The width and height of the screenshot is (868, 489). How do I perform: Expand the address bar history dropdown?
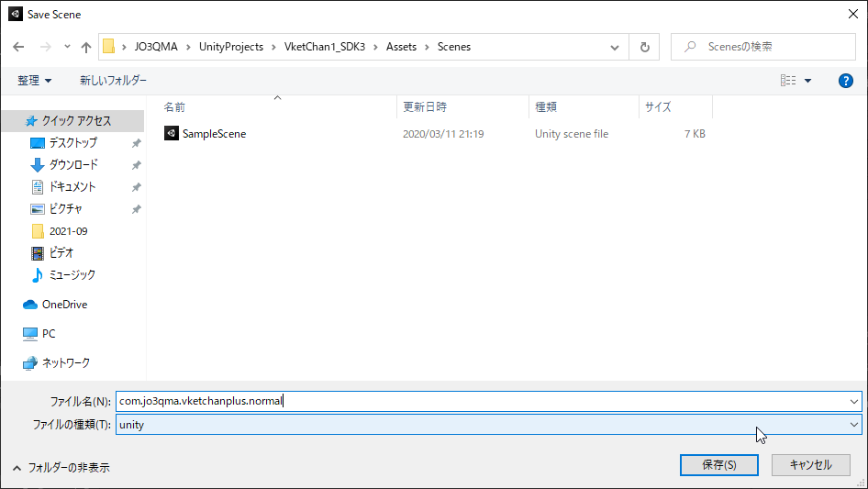pos(615,47)
